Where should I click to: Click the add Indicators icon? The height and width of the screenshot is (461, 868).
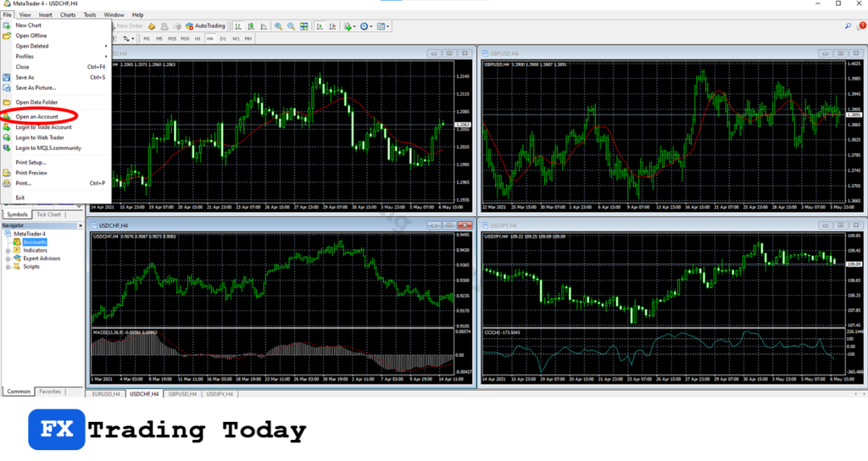(347, 26)
